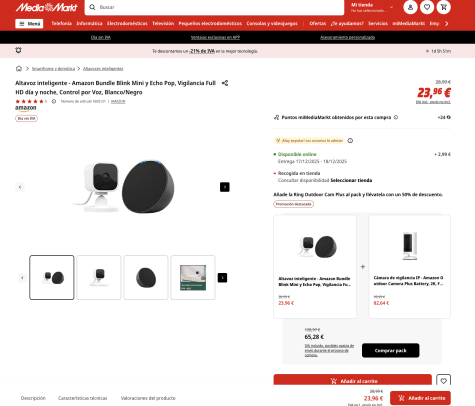Select the Echo Pop speaker thumbnail
The image size is (475, 406).
(146, 277)
